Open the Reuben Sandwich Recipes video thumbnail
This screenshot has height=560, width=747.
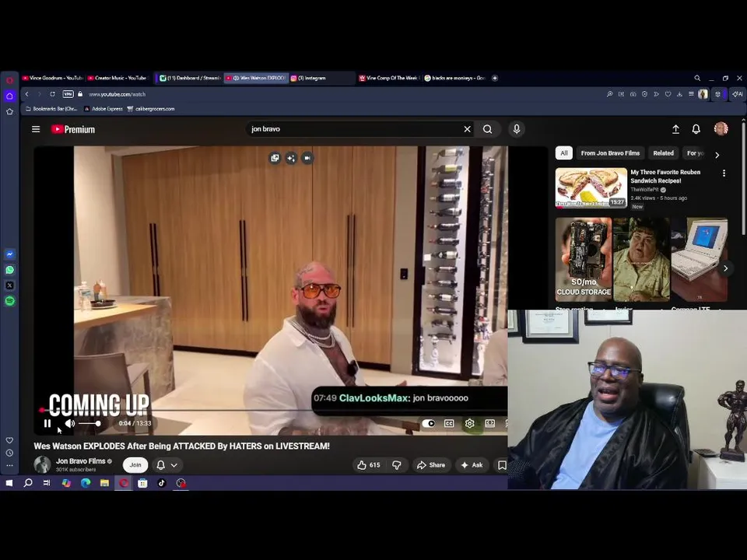coord(591,187)
